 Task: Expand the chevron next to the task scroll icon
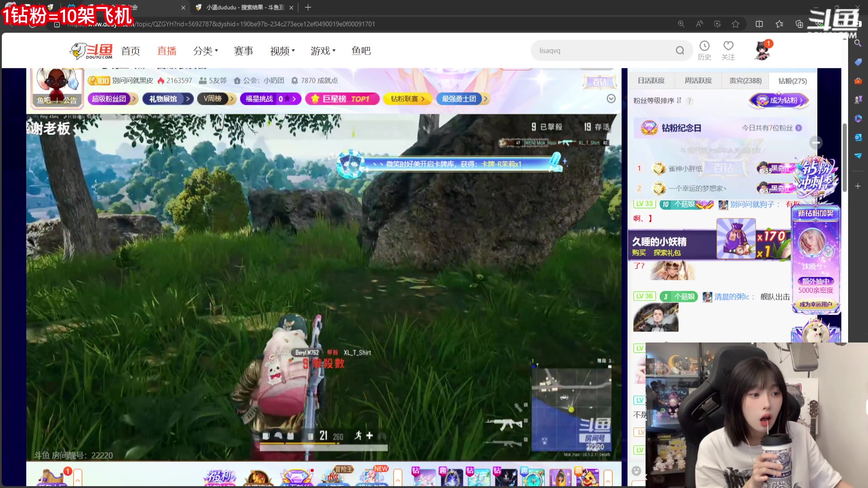[78, 477]
